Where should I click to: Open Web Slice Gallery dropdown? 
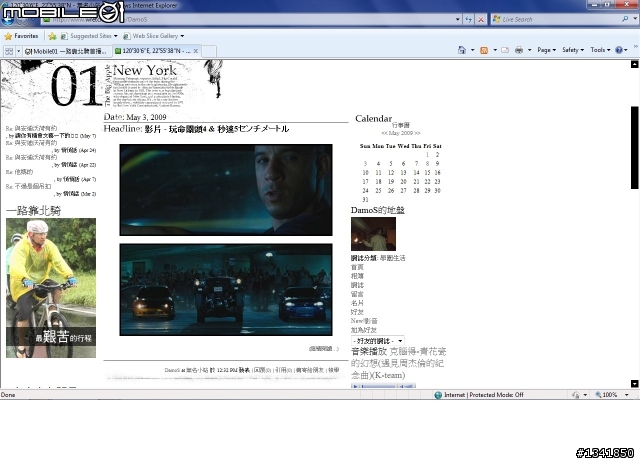153,36
